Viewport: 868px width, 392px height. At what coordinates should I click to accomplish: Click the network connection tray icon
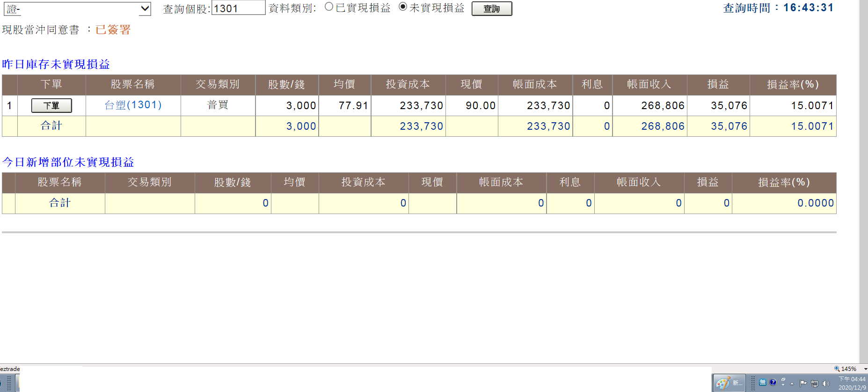[815, 384]
